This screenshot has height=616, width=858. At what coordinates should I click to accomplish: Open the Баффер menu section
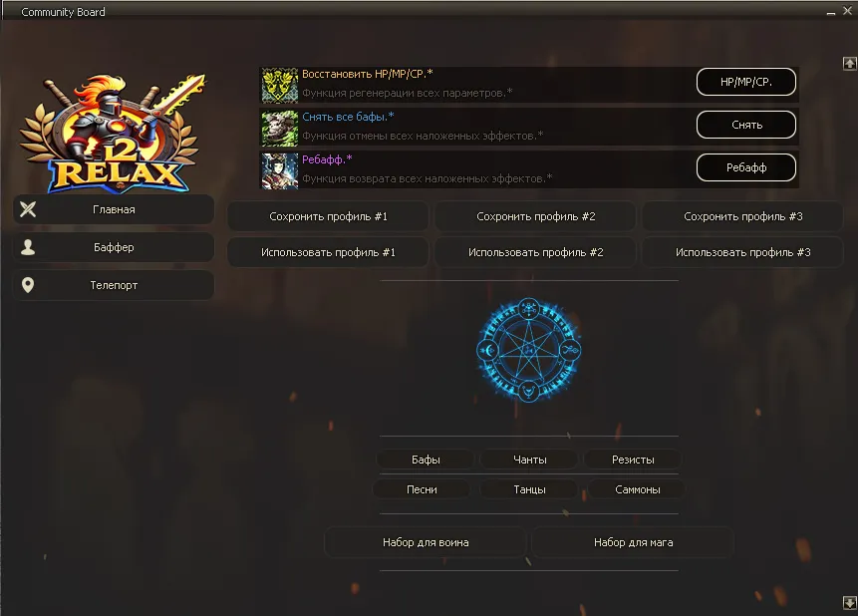pyautogui.click(x=114, y=247)
